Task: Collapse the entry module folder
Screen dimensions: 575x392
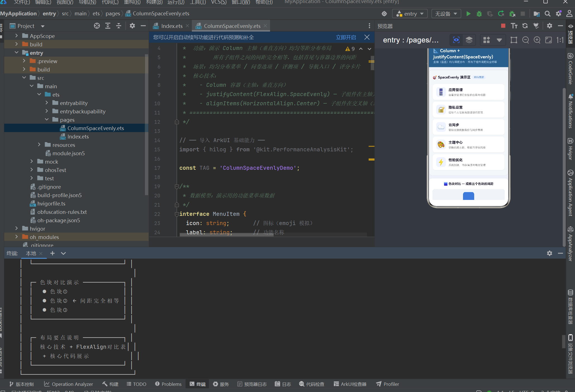Action: (16, 52)
